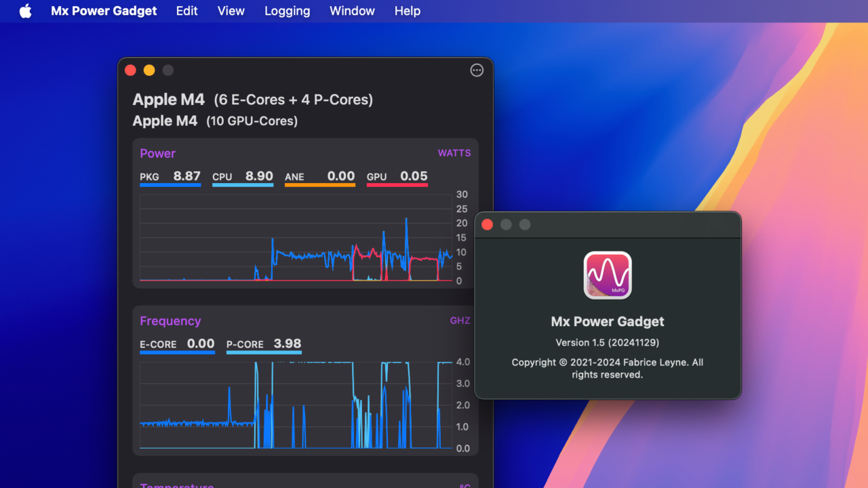Open the Window menu
Screen dimensions: 868x488
tap(352, 11)
